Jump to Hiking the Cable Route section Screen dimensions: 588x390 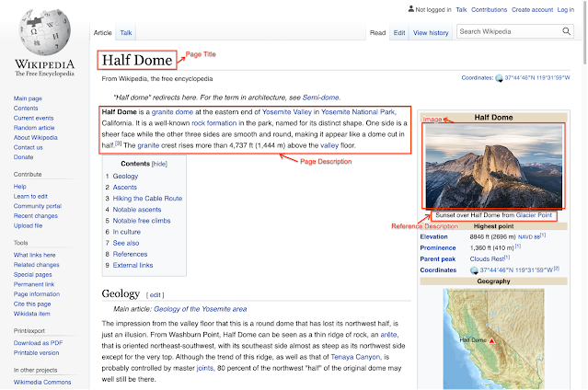pyautogui.click(x=147, y=199)
